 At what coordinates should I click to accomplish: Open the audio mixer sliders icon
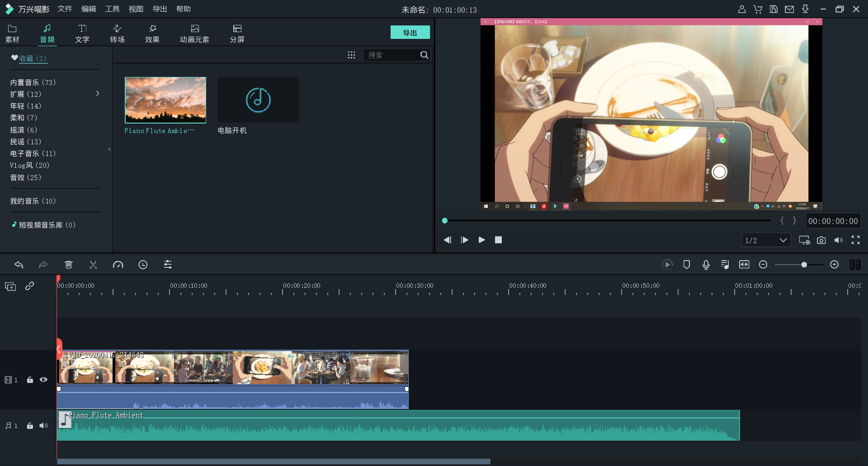coord(168,265)
